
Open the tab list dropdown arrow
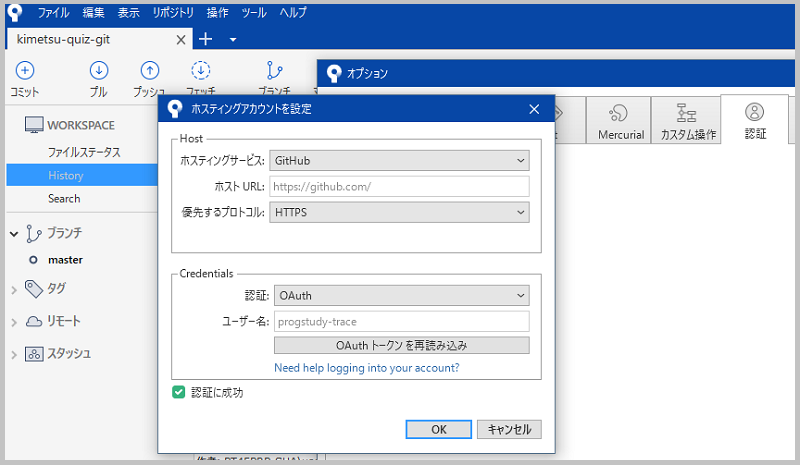click(x=233, y=39)
